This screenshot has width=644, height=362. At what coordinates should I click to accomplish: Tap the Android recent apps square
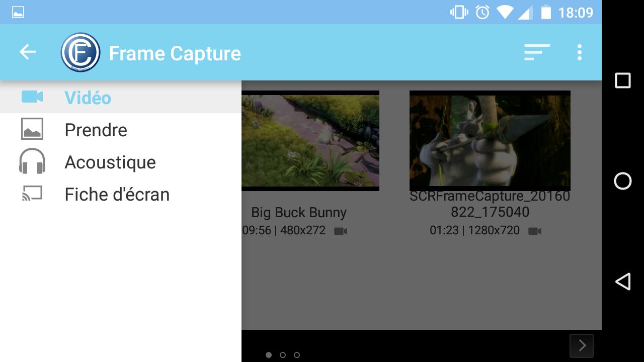623,80
